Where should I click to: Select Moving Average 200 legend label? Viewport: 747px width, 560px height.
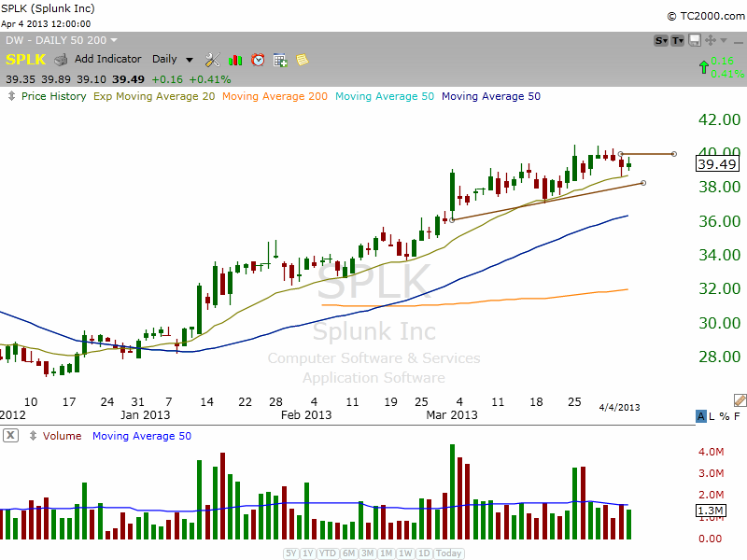[x=275, y=96]
